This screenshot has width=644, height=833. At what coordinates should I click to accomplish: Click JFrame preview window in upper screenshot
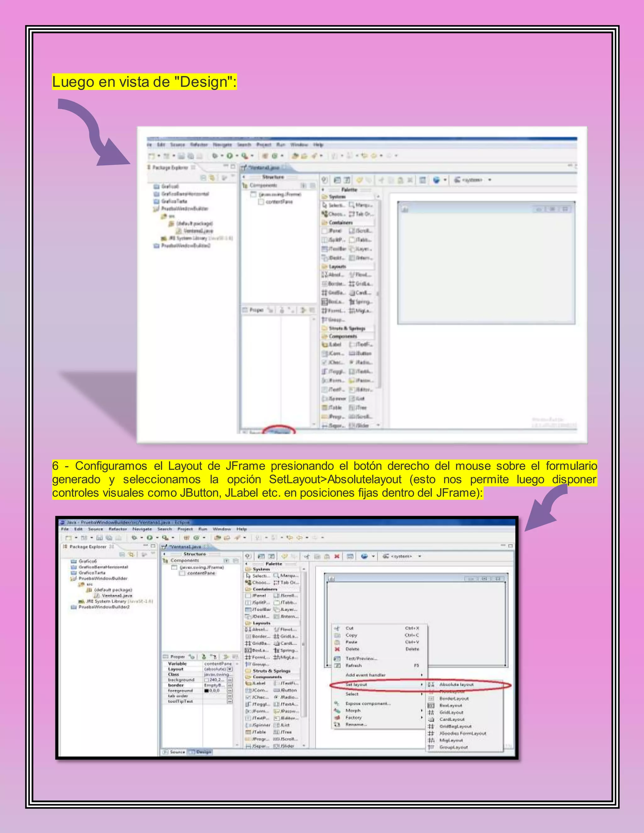tap(486, 263)
